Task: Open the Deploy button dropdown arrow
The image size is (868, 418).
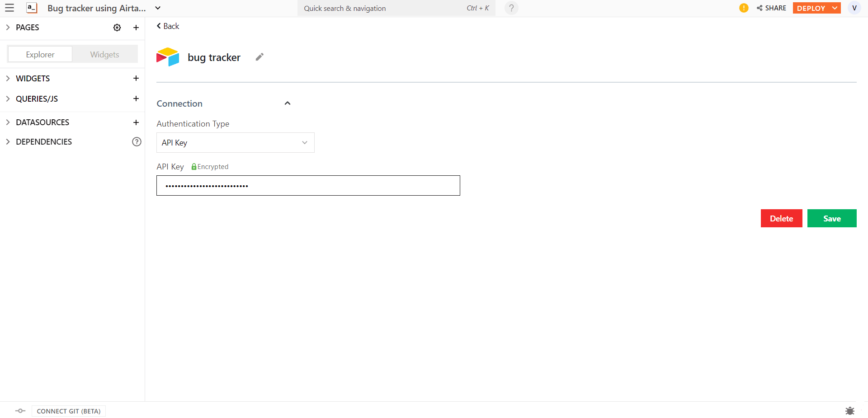Action: pyautogui.click(x=835, y=8)
